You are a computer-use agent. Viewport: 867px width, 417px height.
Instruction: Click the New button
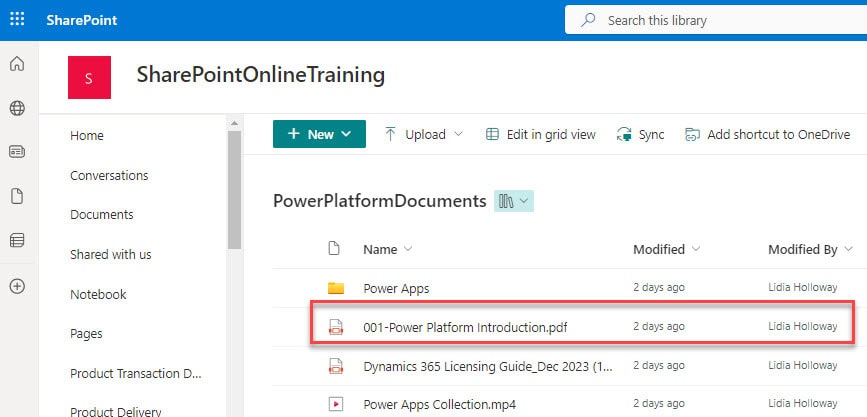click(x=319, y=134)
